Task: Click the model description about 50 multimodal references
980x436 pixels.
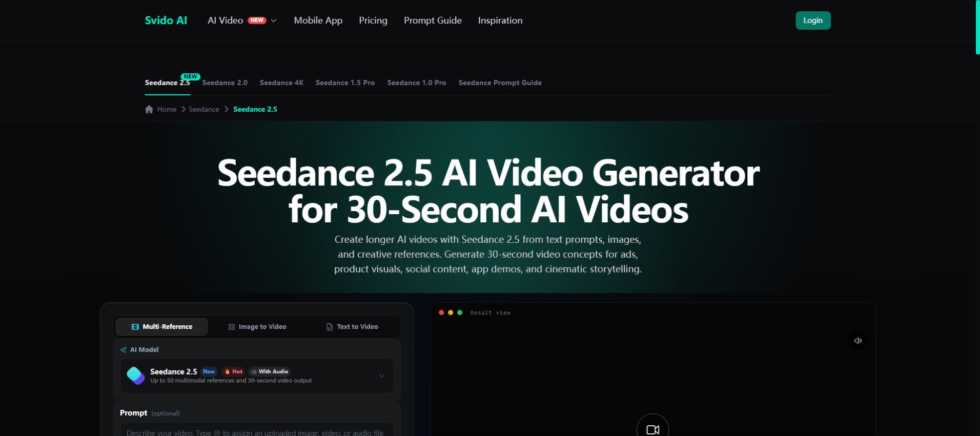Action: pyautogui.click(x=231, y=381)
